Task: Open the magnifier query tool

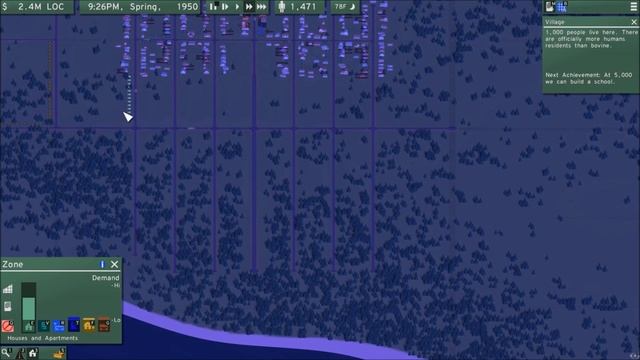Action: [x=5, y=353]
